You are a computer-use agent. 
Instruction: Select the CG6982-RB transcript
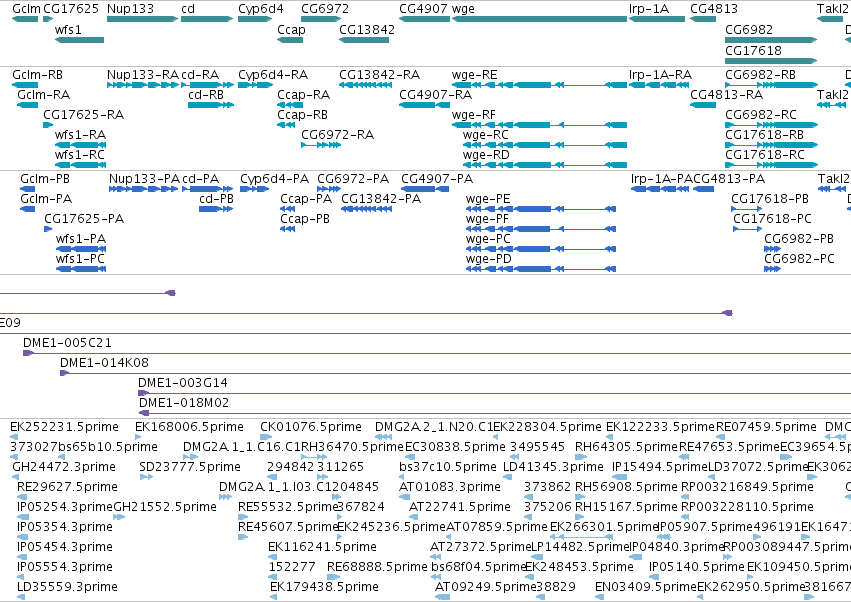[x=771, y=85]
